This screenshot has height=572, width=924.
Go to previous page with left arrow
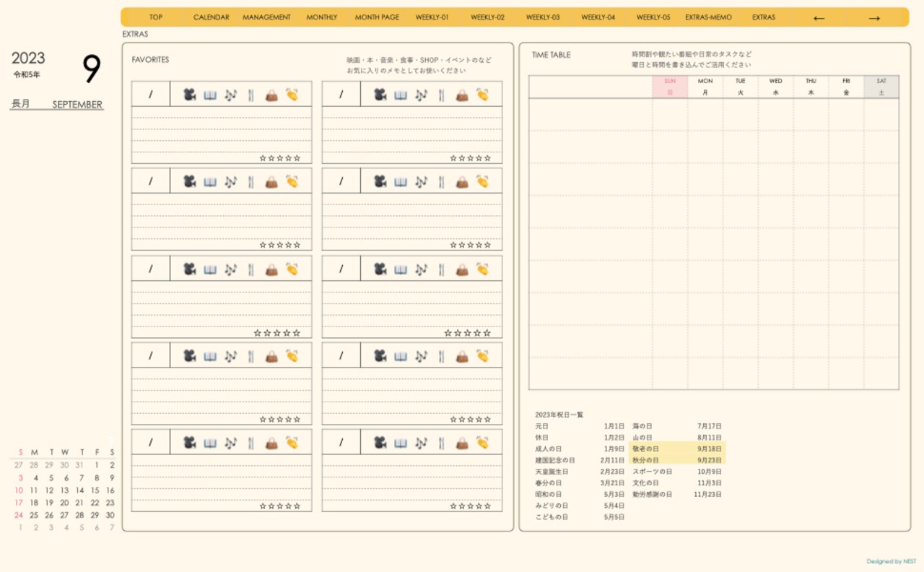[819, 18]
